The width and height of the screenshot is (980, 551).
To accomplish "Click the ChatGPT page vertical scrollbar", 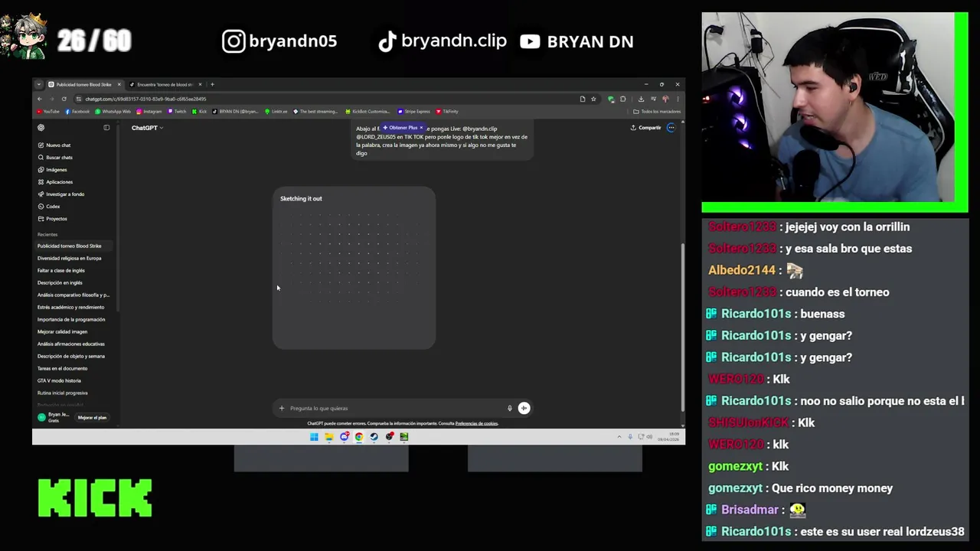I will [681, 329].
